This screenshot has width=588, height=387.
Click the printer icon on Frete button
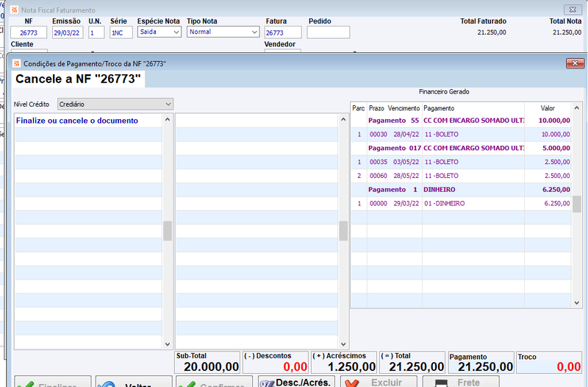coord(441,383)
